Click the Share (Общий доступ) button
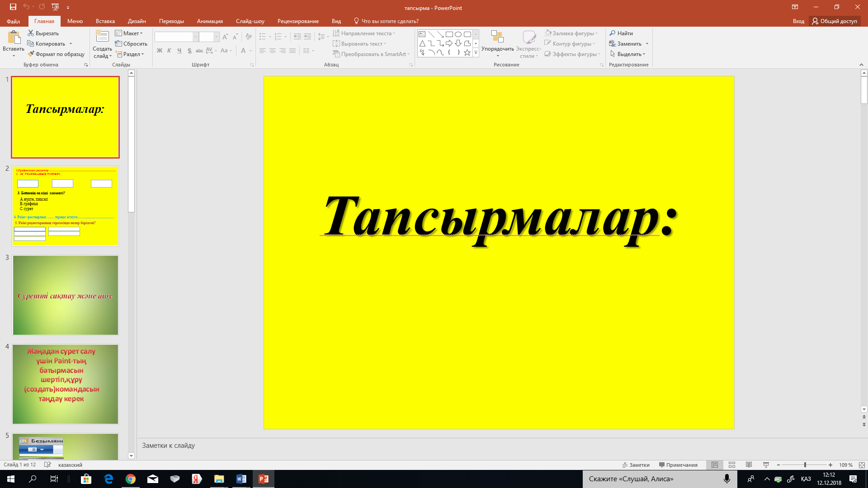Viewport: 868px width, 488px height. click(834, 21)
